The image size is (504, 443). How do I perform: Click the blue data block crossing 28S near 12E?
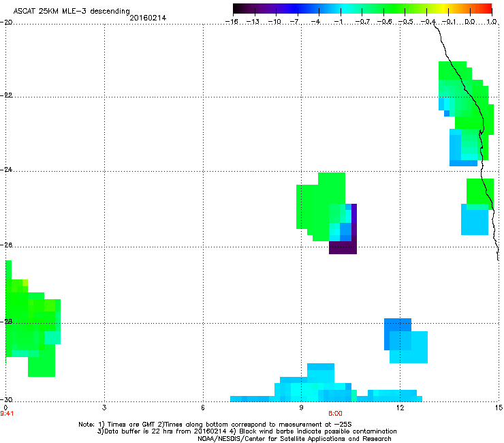tap(398, 325)
